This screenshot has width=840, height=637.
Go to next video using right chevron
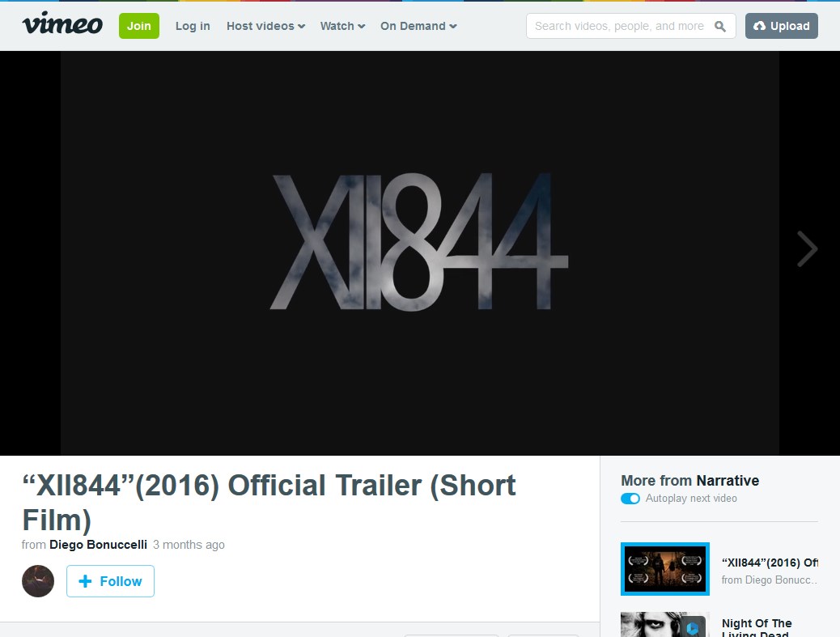807,248
